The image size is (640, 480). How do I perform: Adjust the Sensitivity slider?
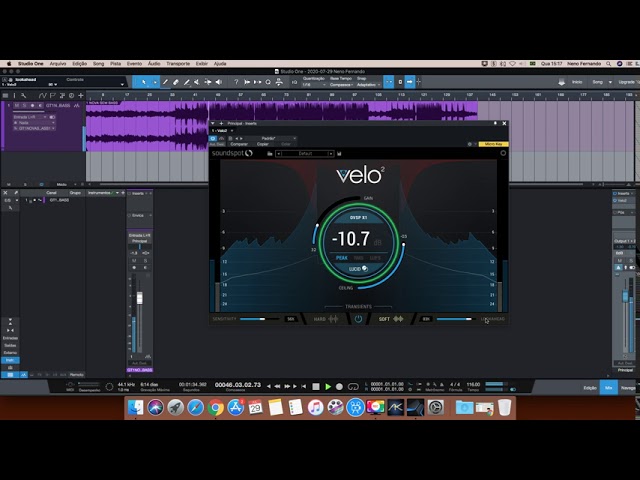[x=260, y=319]
